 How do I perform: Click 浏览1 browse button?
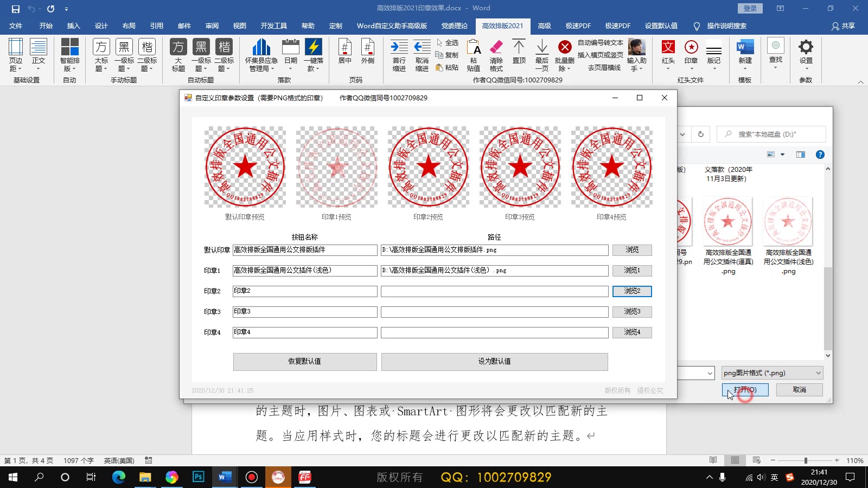point(632,271)
